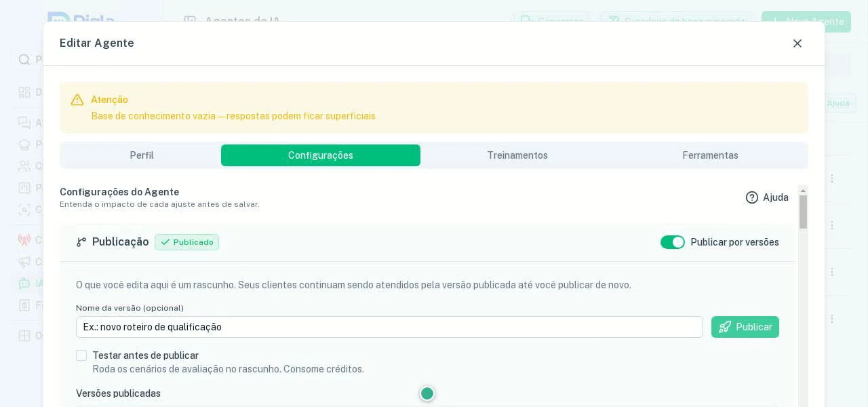Click the Base de conhecimento vazia warning text
868x407 pixels.
(233, 116)
